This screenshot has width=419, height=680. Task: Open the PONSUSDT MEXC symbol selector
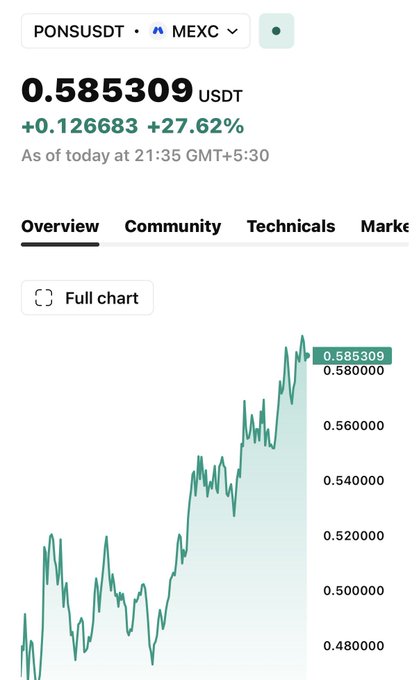pyautogui.click(x=136, y=31)
